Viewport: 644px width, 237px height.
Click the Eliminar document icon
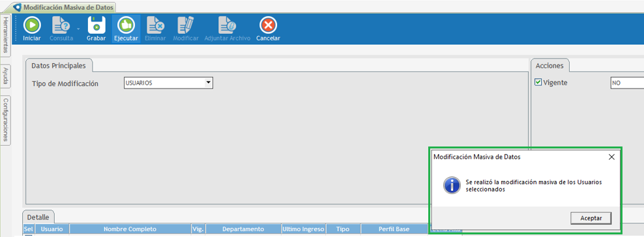pos(155,25)
